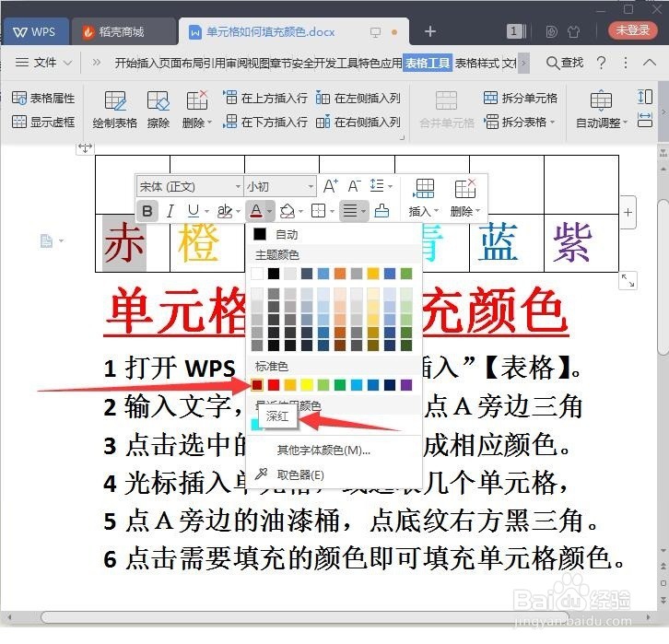This screenshot has height=644, width=669.
Task: Pick the green standard color swatch
Action: point(340,385)
